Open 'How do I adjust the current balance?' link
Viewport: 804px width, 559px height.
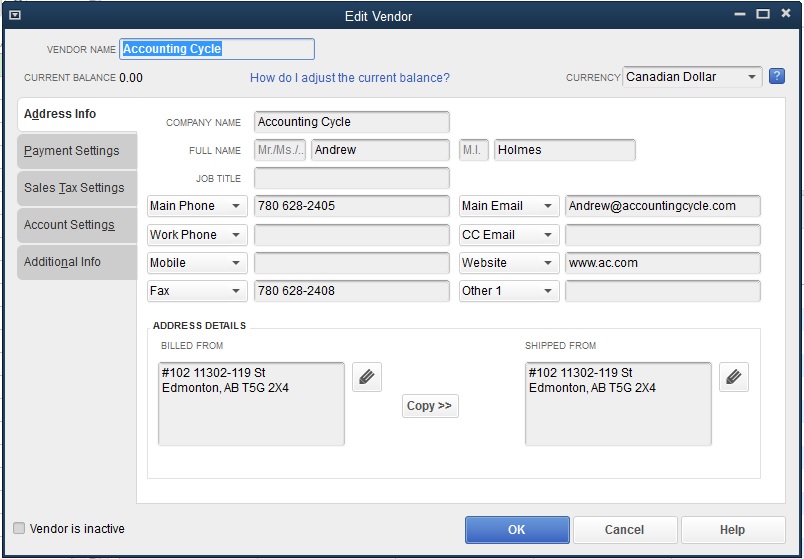tap(350, 77)
